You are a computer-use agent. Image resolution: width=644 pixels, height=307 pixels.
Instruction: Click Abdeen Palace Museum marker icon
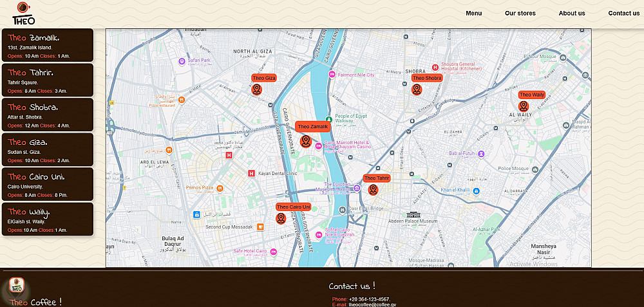412,215
